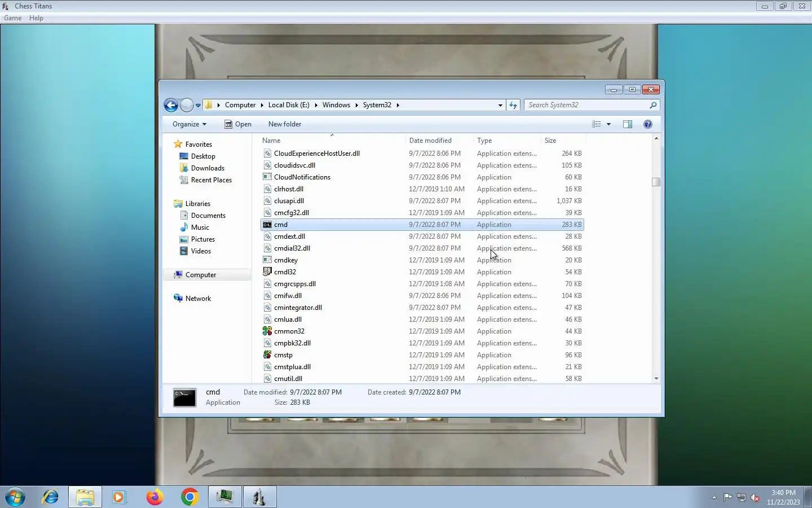Click the file name cmdext.dll
The image size is (812, 508).
tap(289, 237)
